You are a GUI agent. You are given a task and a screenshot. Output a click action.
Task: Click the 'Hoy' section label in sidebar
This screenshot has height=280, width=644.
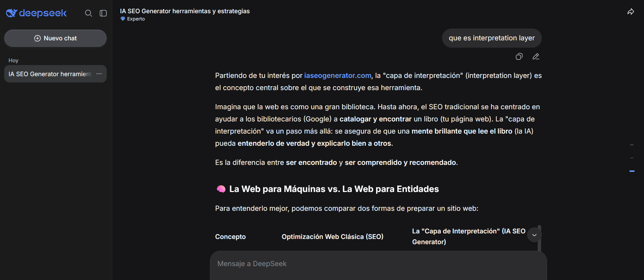pos(14,61)
